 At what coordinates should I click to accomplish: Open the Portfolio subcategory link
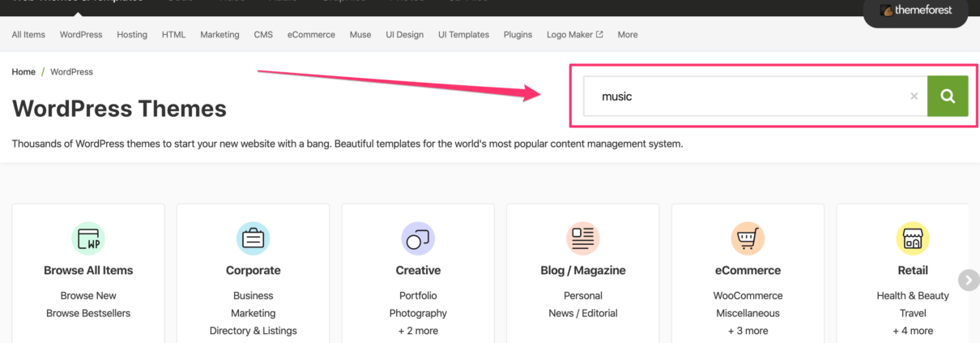click(418, 296)
